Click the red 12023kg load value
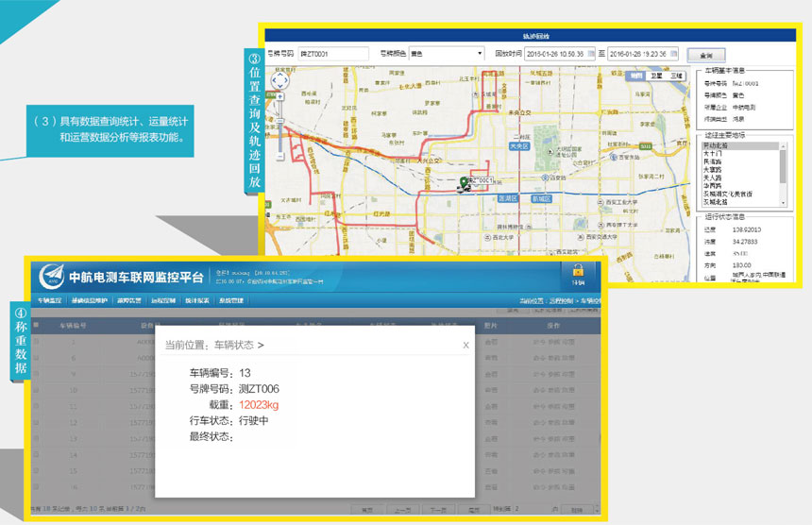The width and height of the screenshot is (812, 525). 259,405
